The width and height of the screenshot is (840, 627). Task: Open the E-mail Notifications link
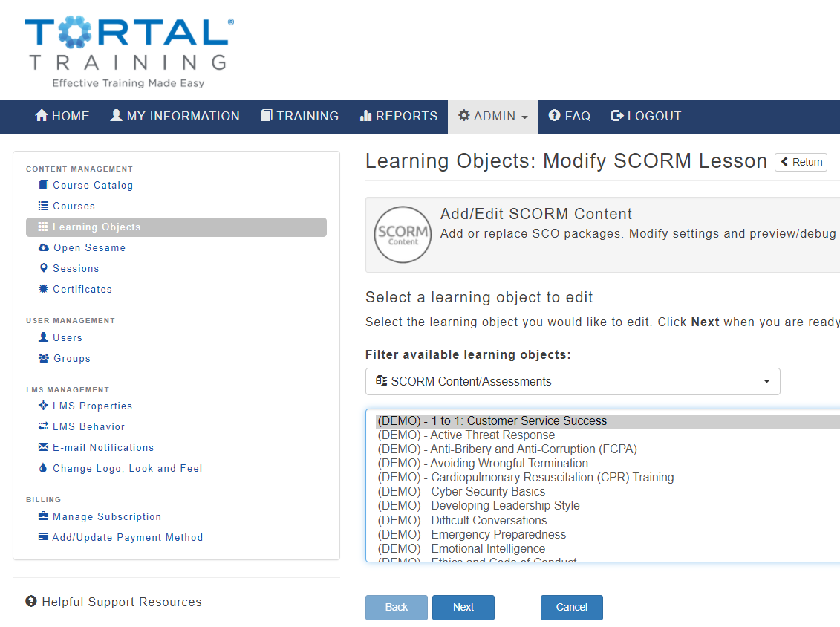click(103, 447)
